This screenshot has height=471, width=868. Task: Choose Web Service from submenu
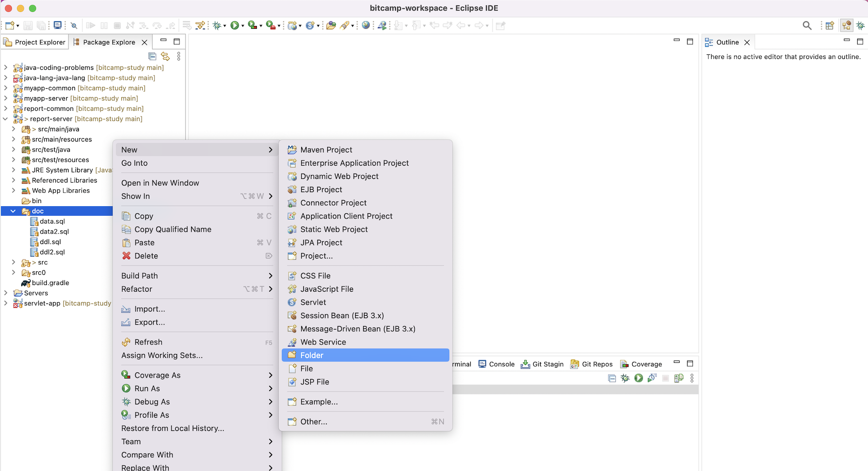pyautogui.click(x=366, y=342)
